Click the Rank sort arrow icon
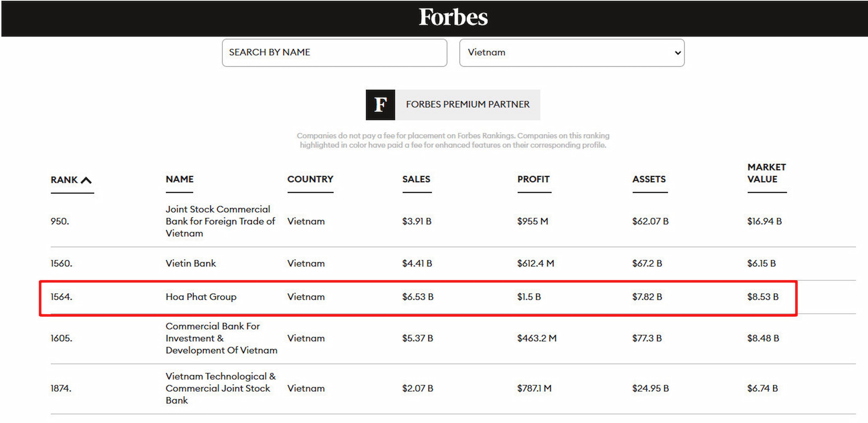Viewport: 868px width, 423px height. [86, 180]
